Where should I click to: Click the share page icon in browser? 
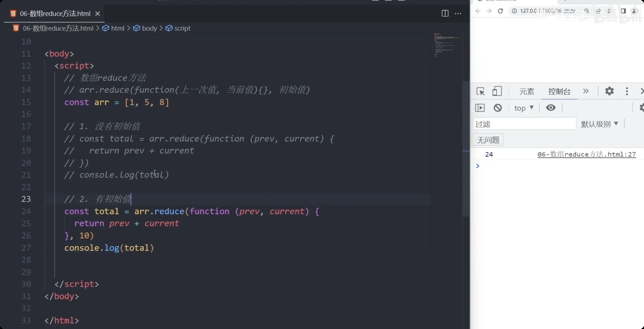599,11
